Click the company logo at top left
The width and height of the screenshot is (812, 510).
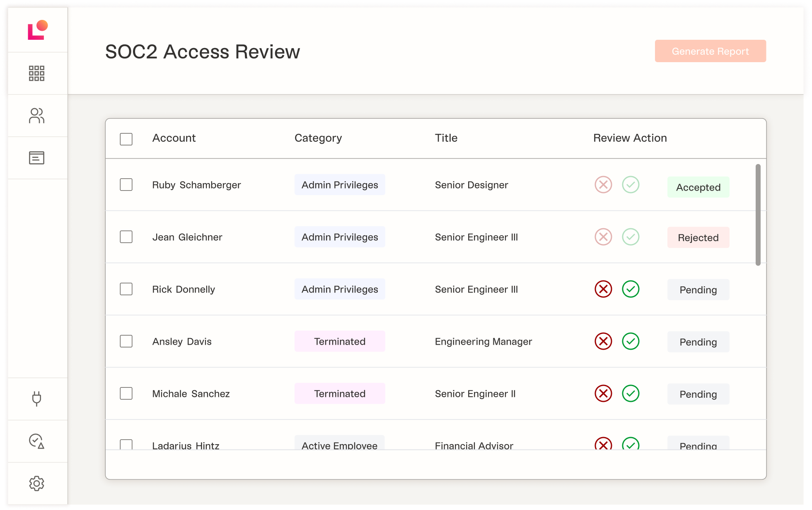[x=38, y=29]
